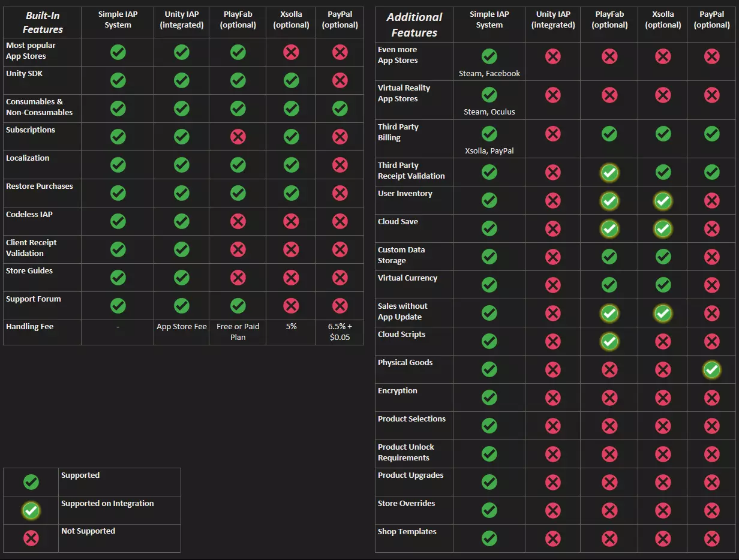This screenshot has height=560, width=739.
Task: Click the Built-In Features table heading
Action: click(43, 23)
